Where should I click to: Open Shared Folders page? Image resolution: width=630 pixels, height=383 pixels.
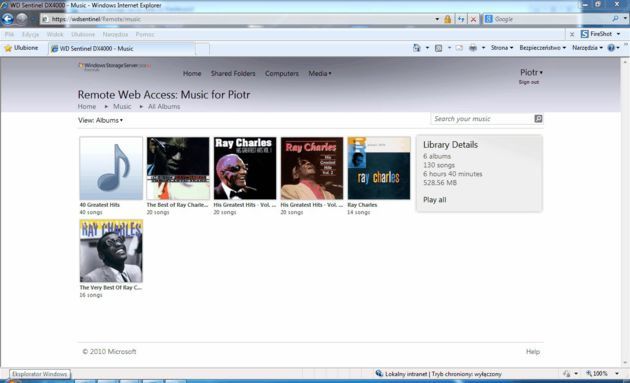233,74
